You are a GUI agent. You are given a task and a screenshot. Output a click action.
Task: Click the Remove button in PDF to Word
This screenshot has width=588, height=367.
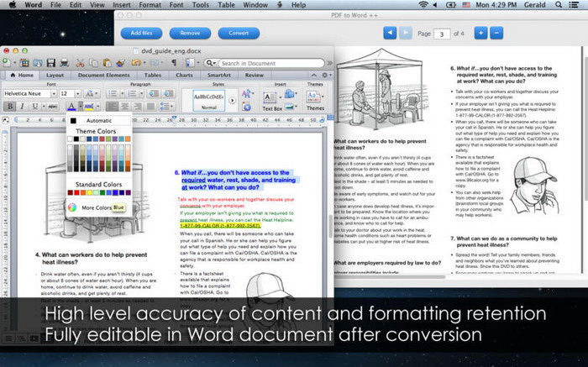coord(190,33)
